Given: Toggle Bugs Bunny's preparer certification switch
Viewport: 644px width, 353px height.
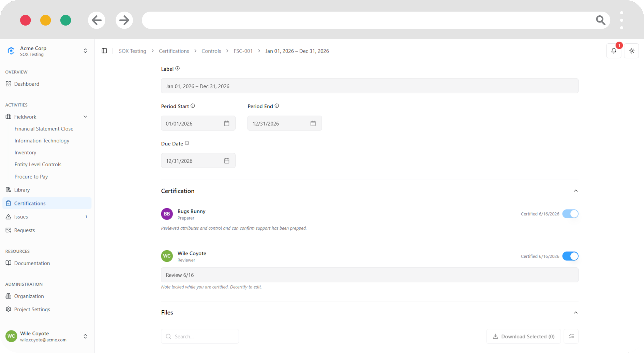Looking at the screenshot, I should coord(570,214).
